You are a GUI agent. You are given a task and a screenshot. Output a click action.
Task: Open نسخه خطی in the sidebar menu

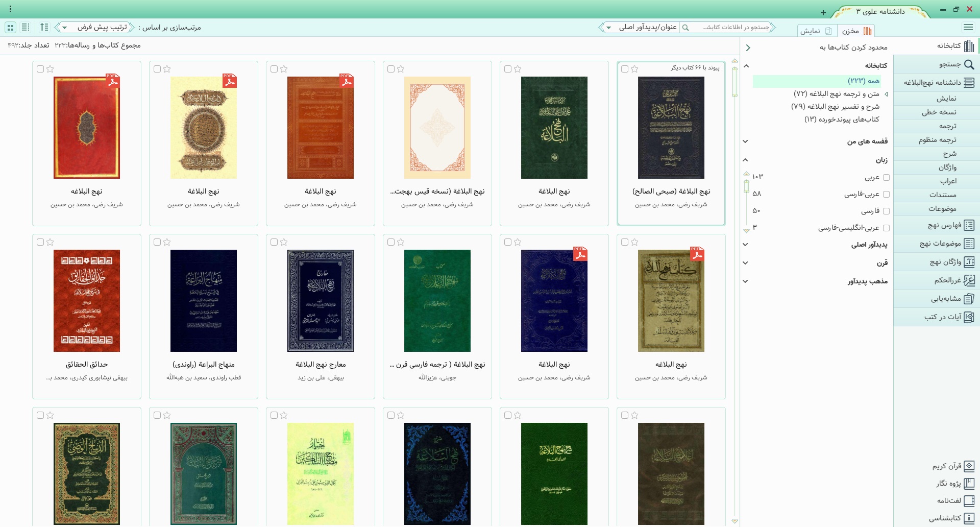(x=937, y=112)
